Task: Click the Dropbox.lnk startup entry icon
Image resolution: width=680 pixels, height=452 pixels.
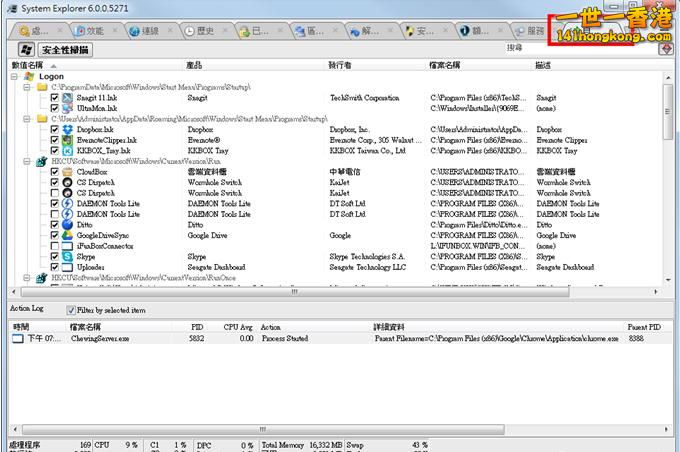Action: tap(68, 129)
